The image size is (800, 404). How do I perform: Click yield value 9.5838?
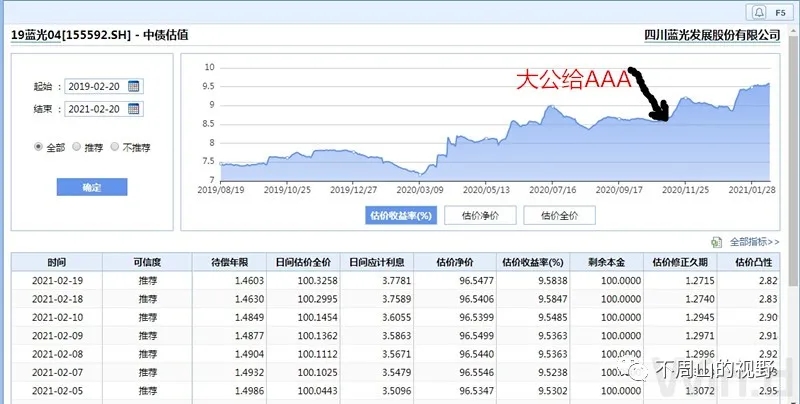[552, 281]
